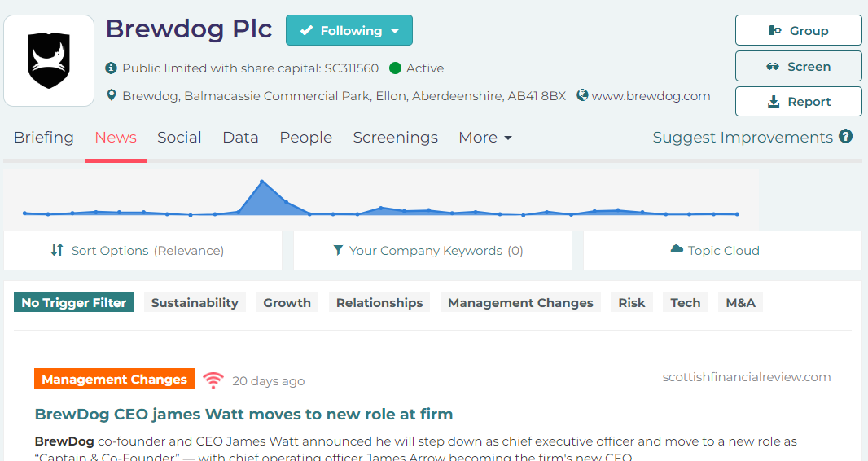This screenshot has width=868, height=461.
Task: Click the location pin icon by address
Action: point(112,95)
